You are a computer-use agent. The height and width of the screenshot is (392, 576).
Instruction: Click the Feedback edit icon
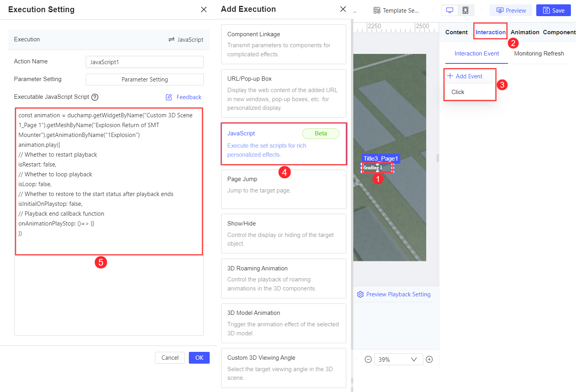tap(169, 97)
